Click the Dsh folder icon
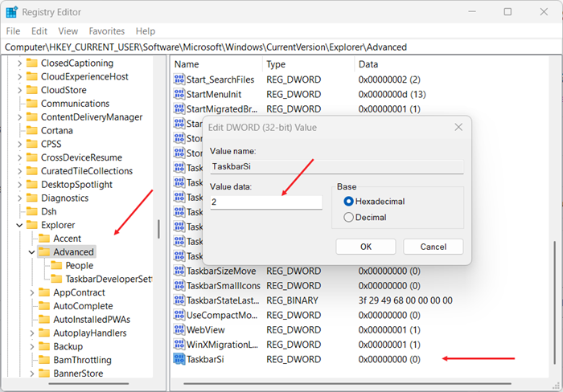Screen dimensions: 563x392 click(x=32, y=211)
